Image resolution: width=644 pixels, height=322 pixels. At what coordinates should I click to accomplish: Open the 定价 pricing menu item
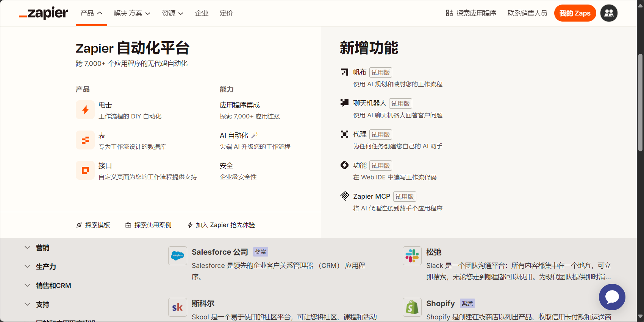coord(227,13)
